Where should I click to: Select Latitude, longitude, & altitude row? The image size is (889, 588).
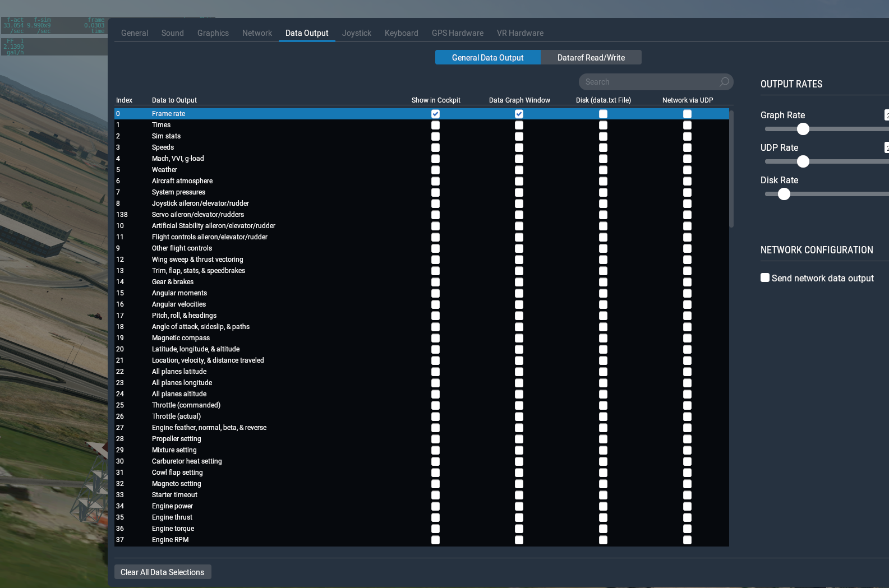(422, 349)
